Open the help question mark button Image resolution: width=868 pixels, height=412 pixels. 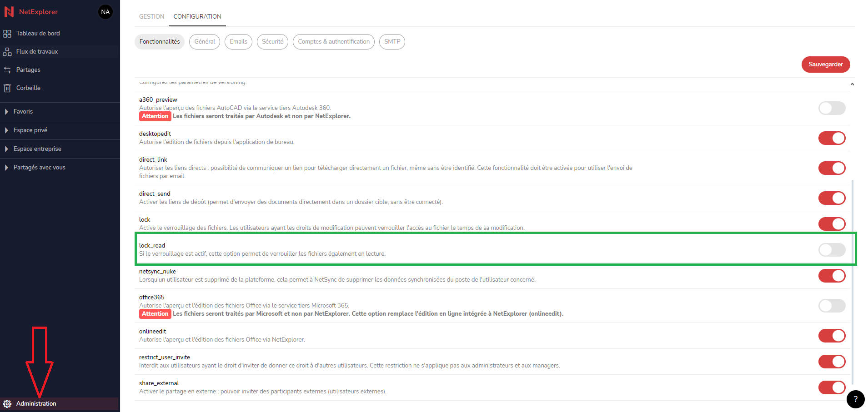point(855,399)
